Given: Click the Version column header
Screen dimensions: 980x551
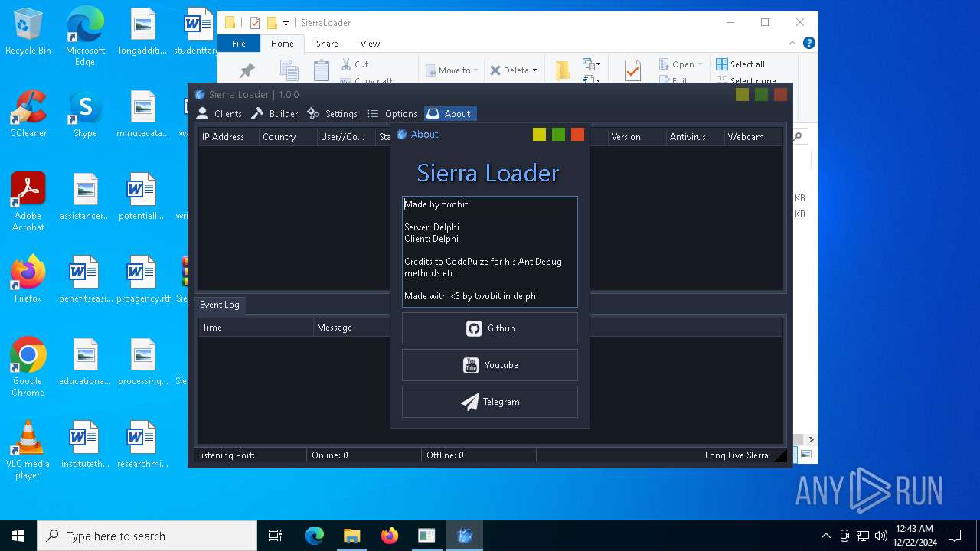Looking at the screenshot, I should pos(636,137).
